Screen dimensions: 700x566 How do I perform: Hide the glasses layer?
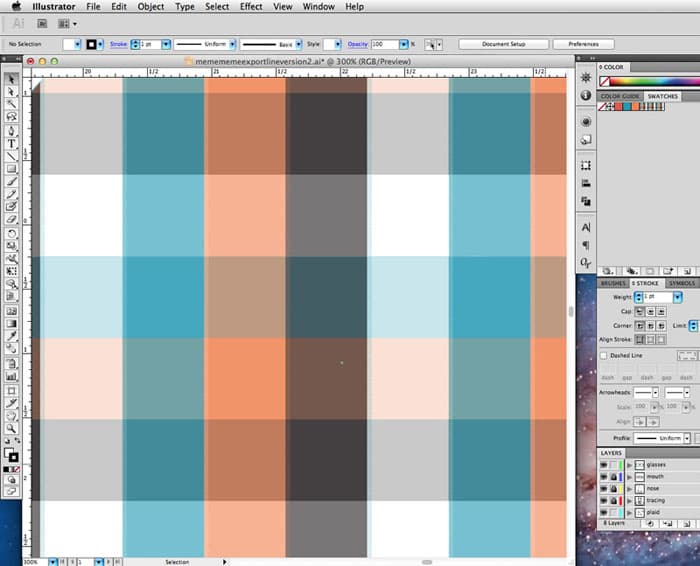tap(604, 465)
